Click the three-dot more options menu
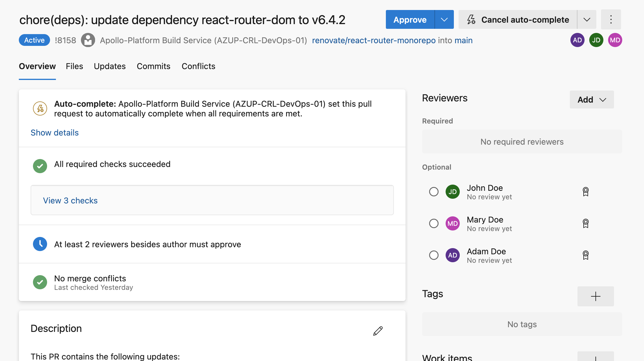 [611, 20]
